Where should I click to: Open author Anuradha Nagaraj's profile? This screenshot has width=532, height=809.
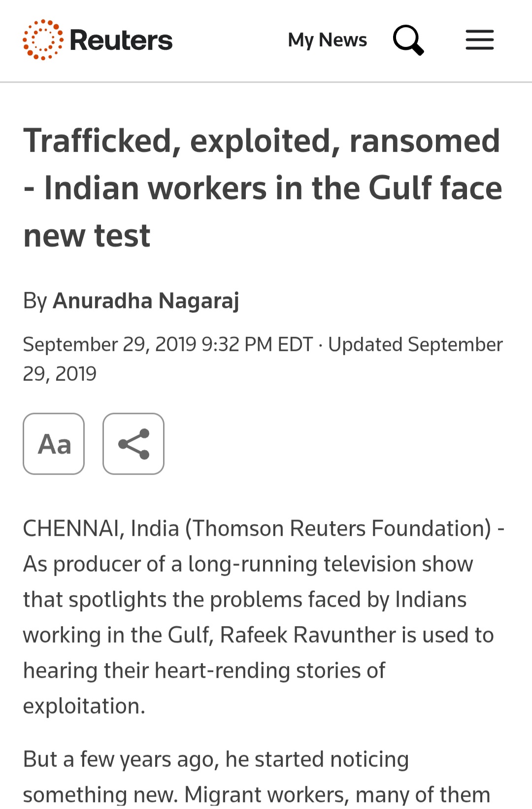point(146,301)
